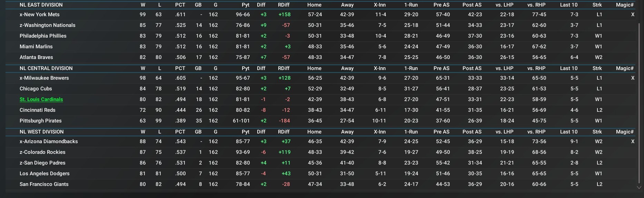Select the Pittsburgh Pirates team name

click(40, 121)
